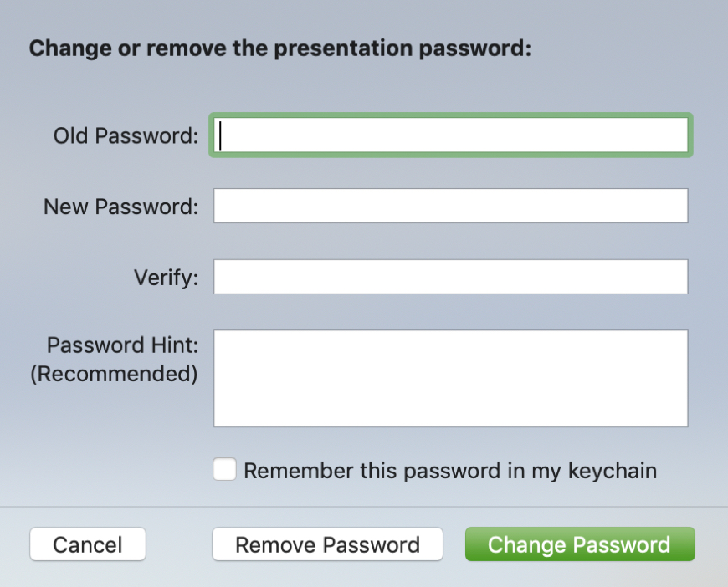
Task: Click the "Old Password:" label
Action: [126, 136]
